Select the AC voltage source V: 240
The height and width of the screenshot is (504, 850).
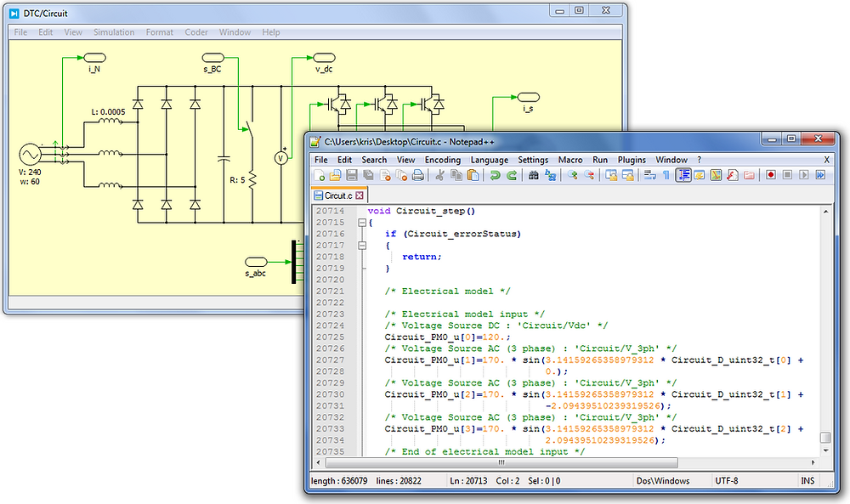pos(30,155)
